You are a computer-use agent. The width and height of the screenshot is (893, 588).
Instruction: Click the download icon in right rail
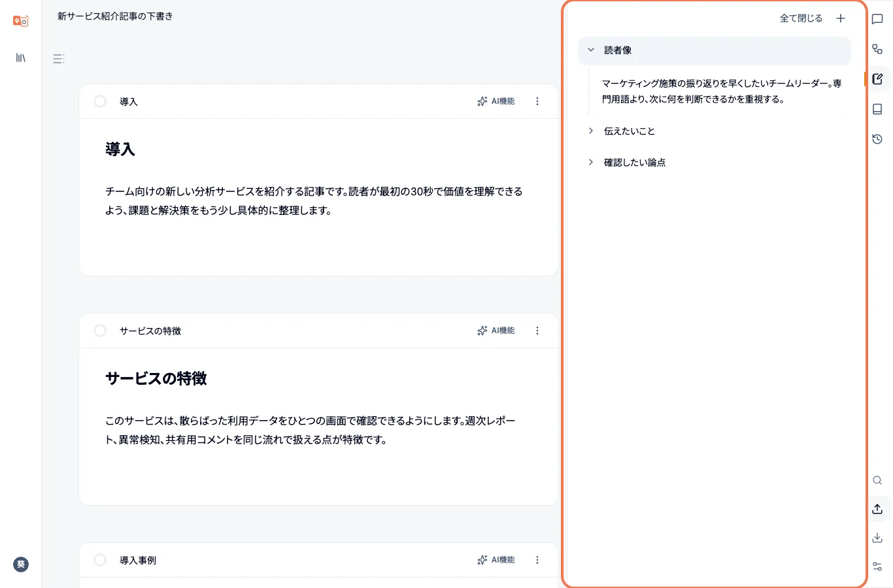(877, 538)
